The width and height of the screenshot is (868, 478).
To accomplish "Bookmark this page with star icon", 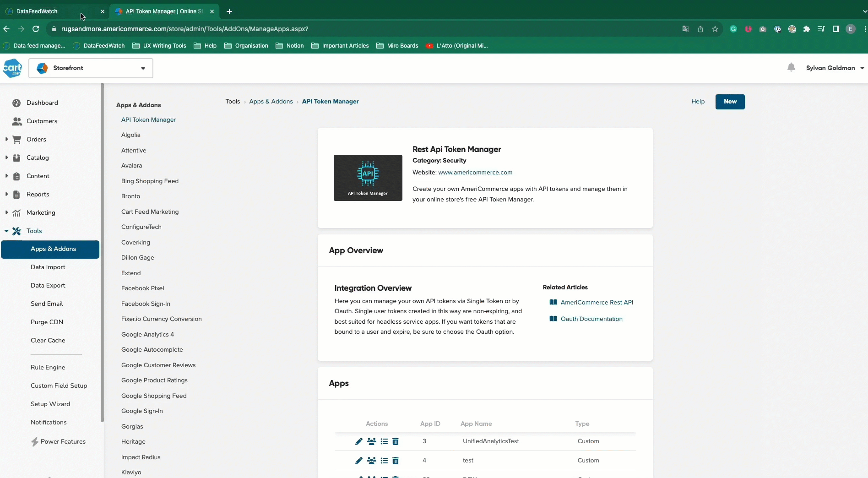I will (x=715, y=29).
